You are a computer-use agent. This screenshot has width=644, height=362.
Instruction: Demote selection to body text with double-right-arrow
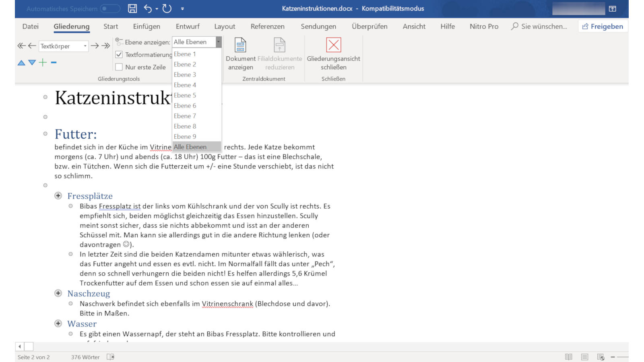(105, 45)
